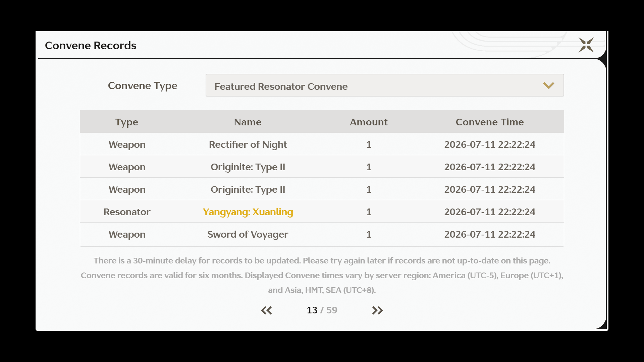This screenshot has width=644, height=362.
Task: Click the golden dropdown chevron arrow
Action: point(548,85)
